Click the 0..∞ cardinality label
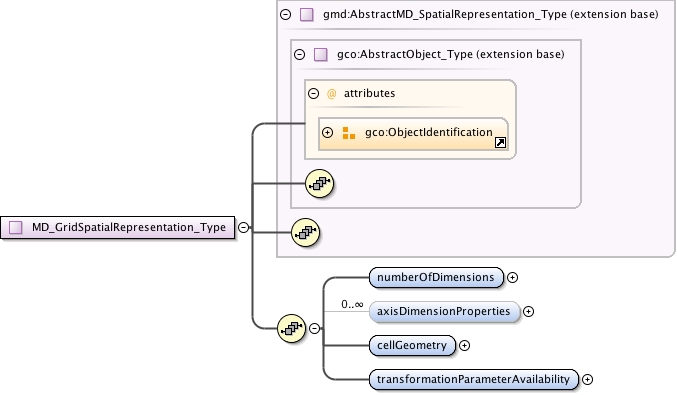The height and width of the screenshot is (395, 677). point(352,304)
